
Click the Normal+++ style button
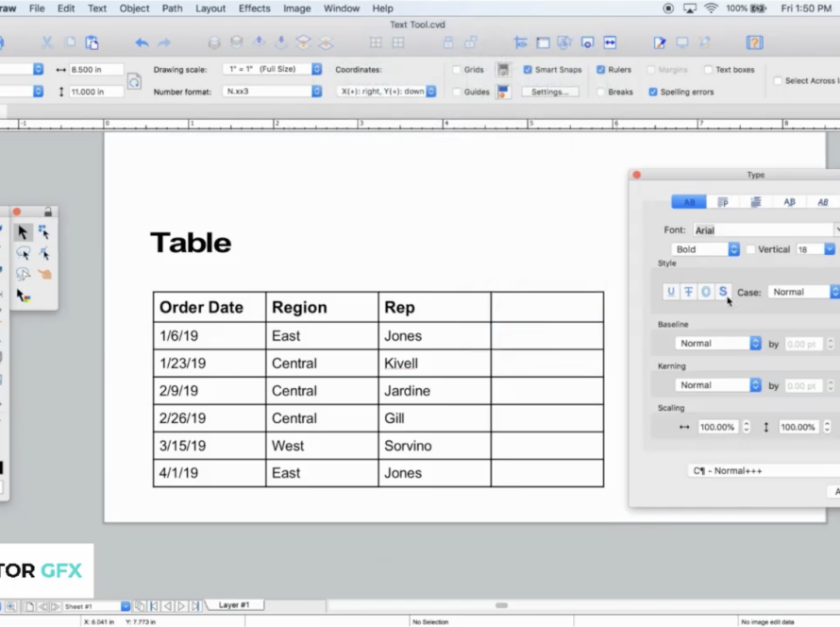(764, 471)
